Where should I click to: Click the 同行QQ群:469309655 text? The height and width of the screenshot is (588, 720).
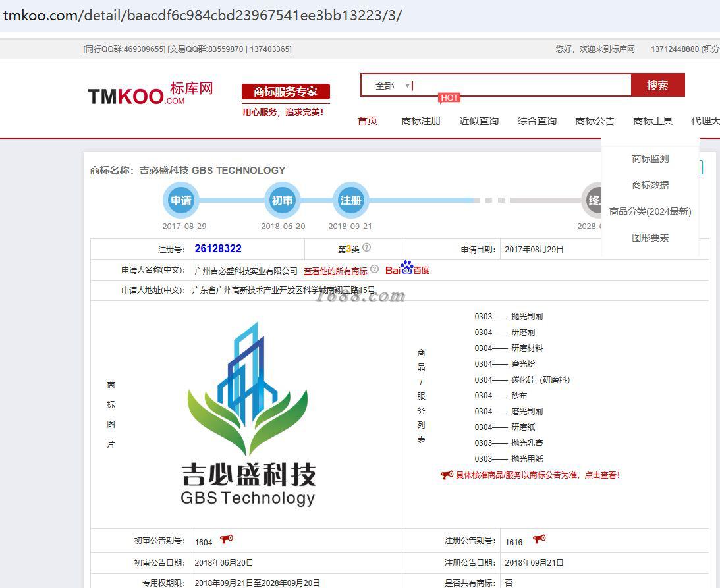point(124,49)
